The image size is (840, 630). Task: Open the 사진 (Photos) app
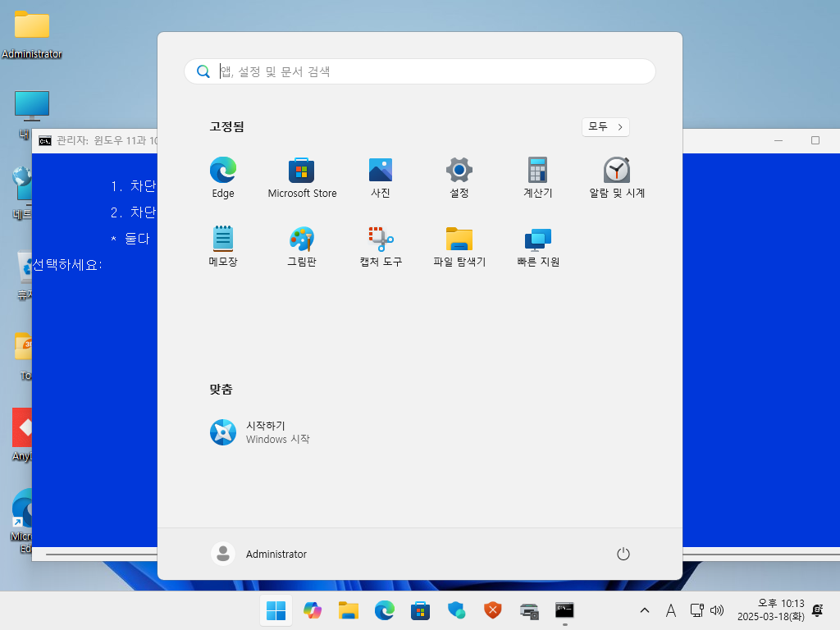pyautogui.click(x=381, y=178)
